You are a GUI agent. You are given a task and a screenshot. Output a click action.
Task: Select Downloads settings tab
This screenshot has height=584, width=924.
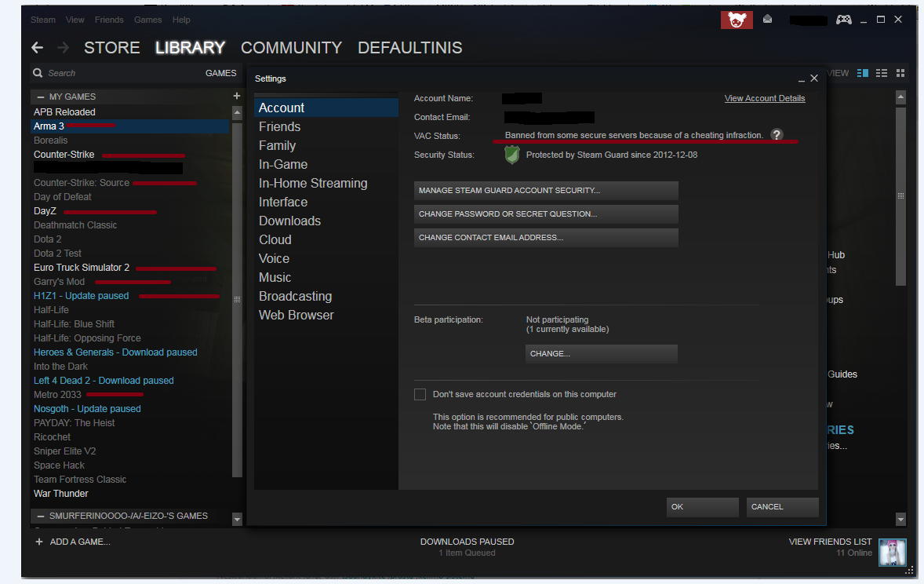click(x=290, y=221)
